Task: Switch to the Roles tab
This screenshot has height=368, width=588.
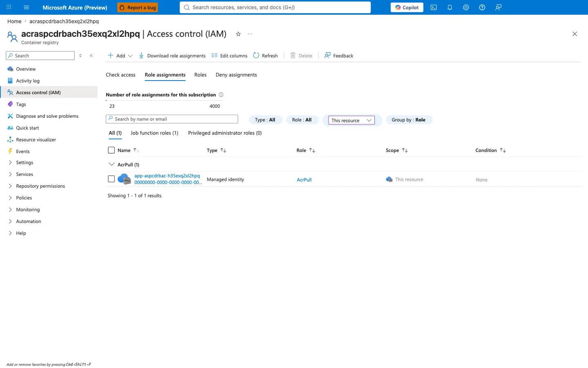Action: pyautogui.click(x=200, y=75)
